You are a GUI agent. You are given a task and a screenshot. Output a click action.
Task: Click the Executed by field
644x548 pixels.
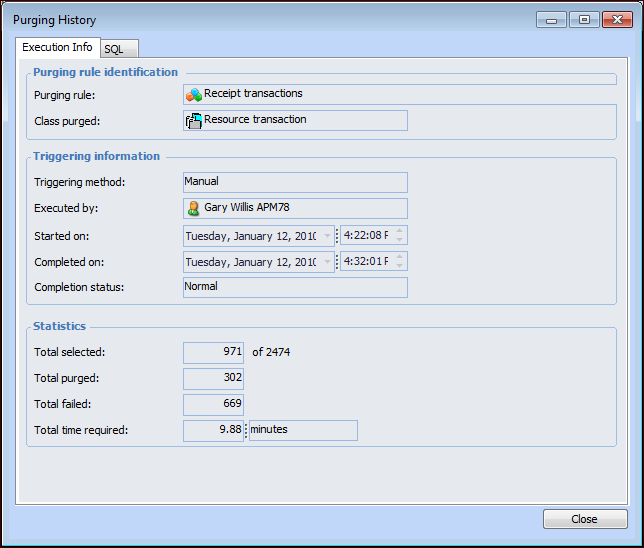295,208
